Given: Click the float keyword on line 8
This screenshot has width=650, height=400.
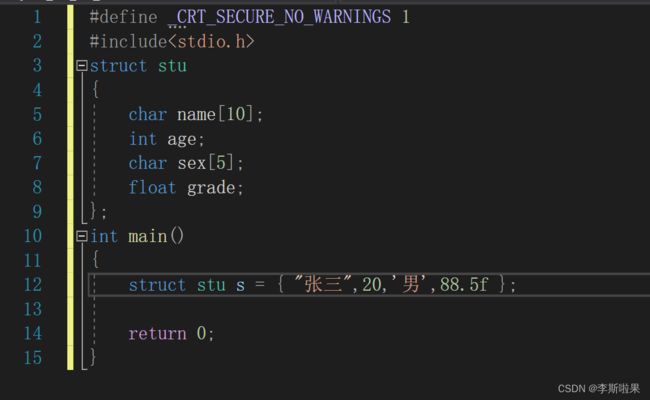Looking at the screenshot, I should click(x=152, y=187).
